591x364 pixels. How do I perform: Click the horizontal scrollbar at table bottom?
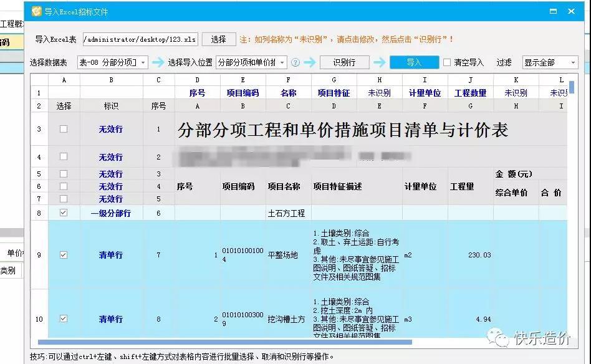click(224, 342)
